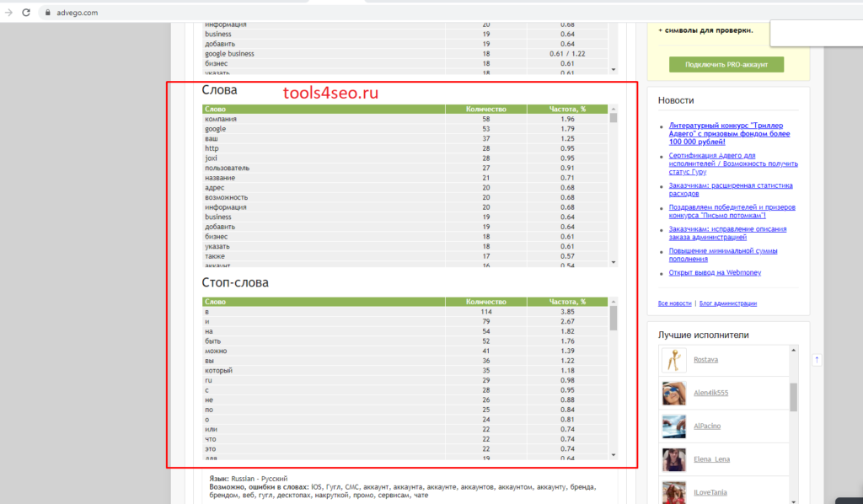This screenshot has width=863, height=504.
Task: Click the 'Лучшие исполнители' panel heading
Action: point(704,335)
